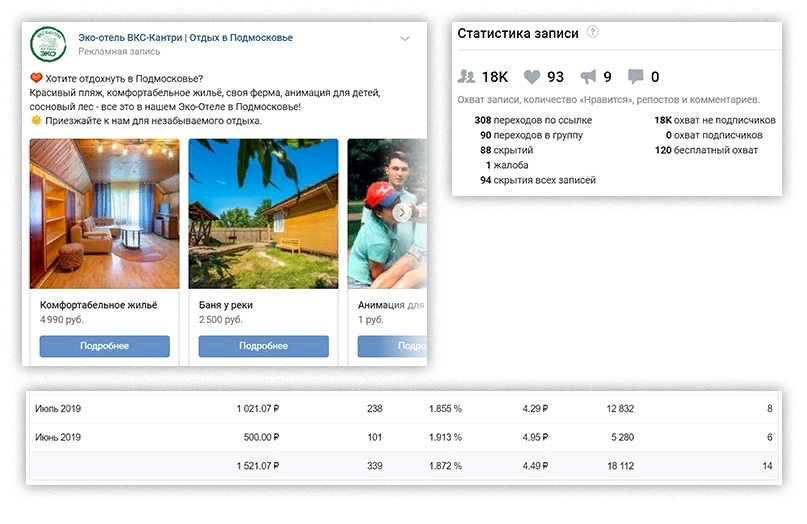Click the 101 clicks cell
This screenshot has width=807, height=524.
(375, 438)
